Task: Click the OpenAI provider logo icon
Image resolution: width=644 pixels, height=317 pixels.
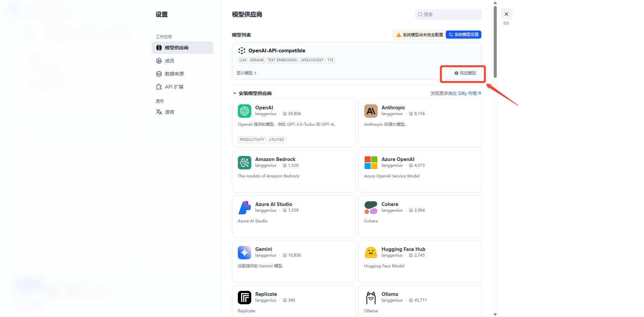Action: click(245, 111)
